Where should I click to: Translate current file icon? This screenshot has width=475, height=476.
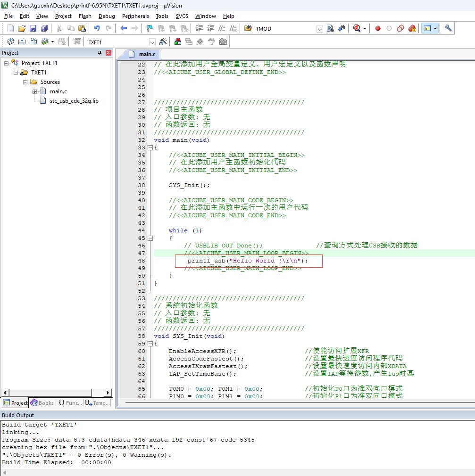[x=10, y=41]
